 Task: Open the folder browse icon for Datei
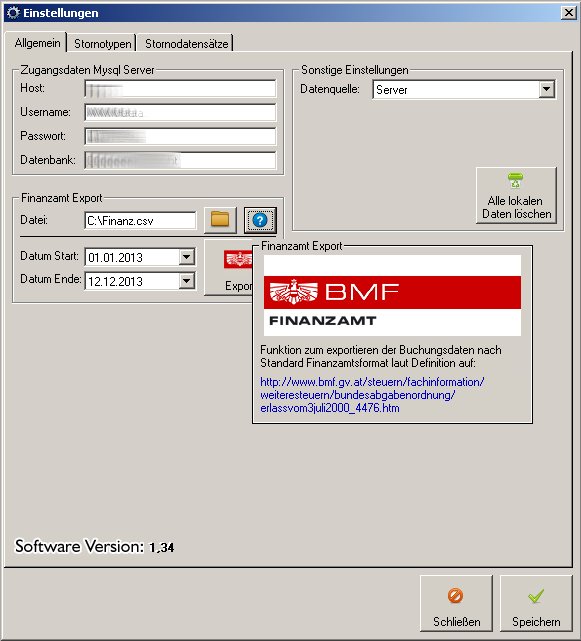(x=220, y=220)
